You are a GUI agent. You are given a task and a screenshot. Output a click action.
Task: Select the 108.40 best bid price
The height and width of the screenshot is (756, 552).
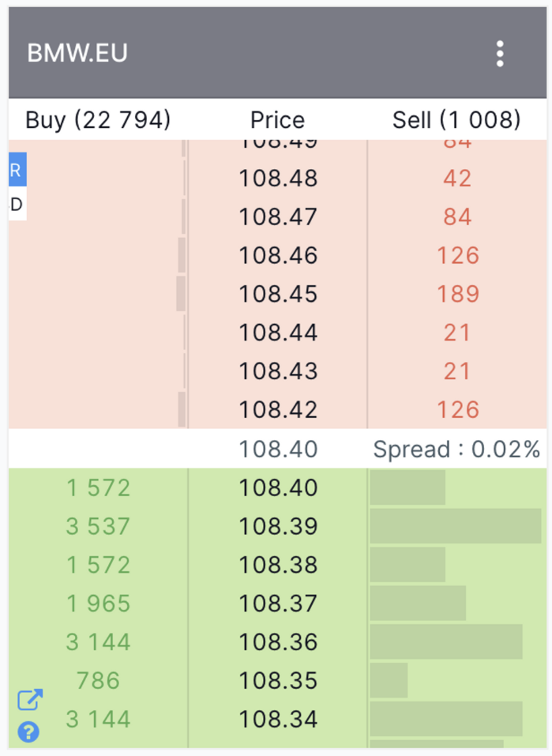278,487
